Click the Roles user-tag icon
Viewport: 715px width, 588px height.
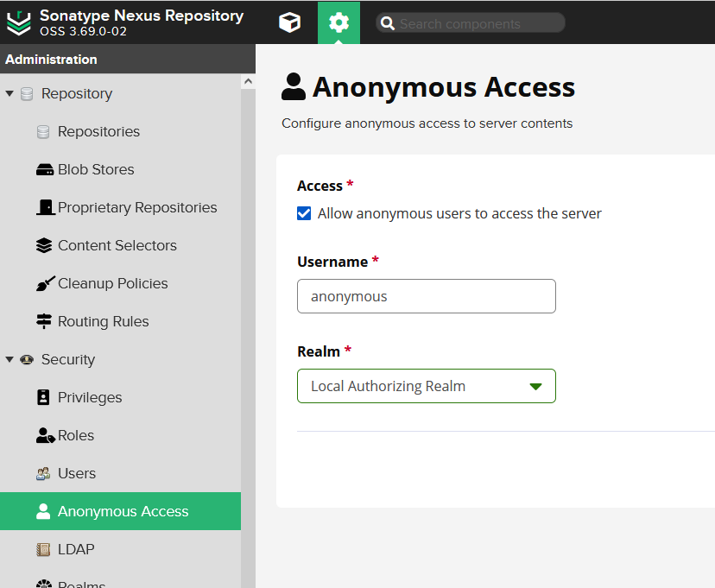pyautogui.click(x=45, y=436)
